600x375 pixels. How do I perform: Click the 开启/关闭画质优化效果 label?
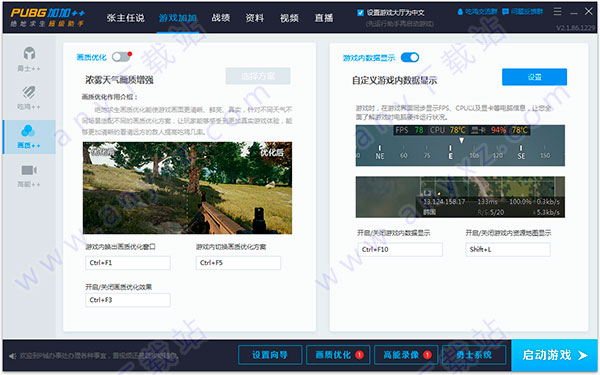(x=119, y=287)
